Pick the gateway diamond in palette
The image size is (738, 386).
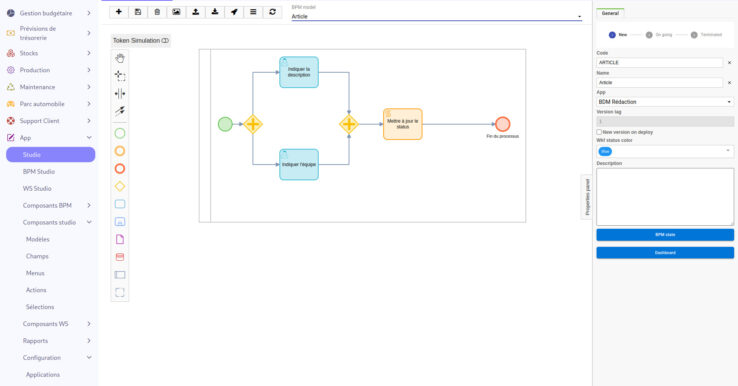(x=120, y=186)
